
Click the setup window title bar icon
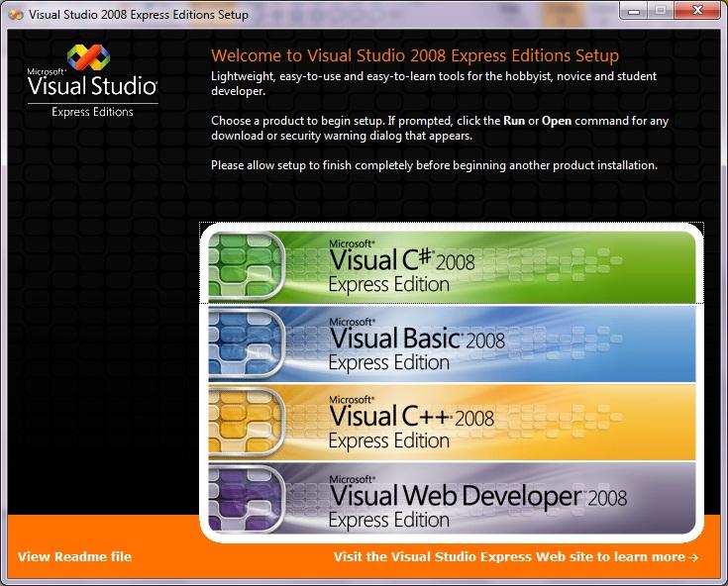tap(16, 15)
